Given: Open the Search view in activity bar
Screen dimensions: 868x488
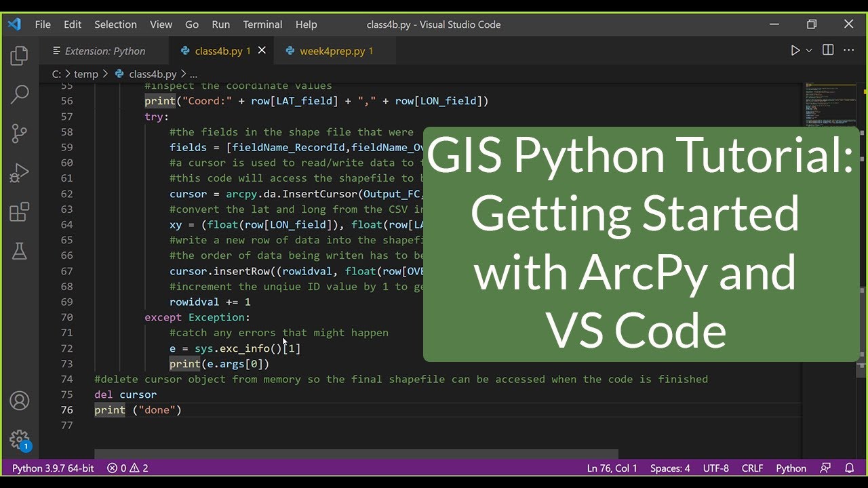Looking at the screenshot, I should pos(19,94).
